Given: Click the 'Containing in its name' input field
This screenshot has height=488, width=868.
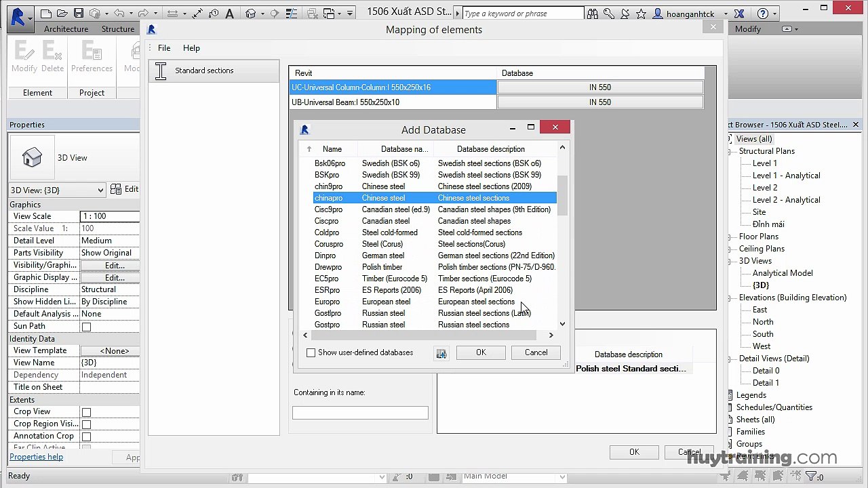Looking at the screenshot, I should [x=360, y=413].
